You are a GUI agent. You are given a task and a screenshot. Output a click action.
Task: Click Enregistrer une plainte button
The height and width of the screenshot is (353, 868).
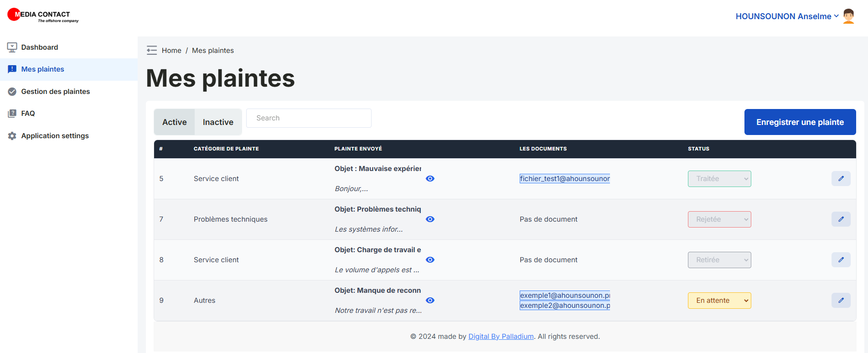pyautogui.click(x=800, y=122)
